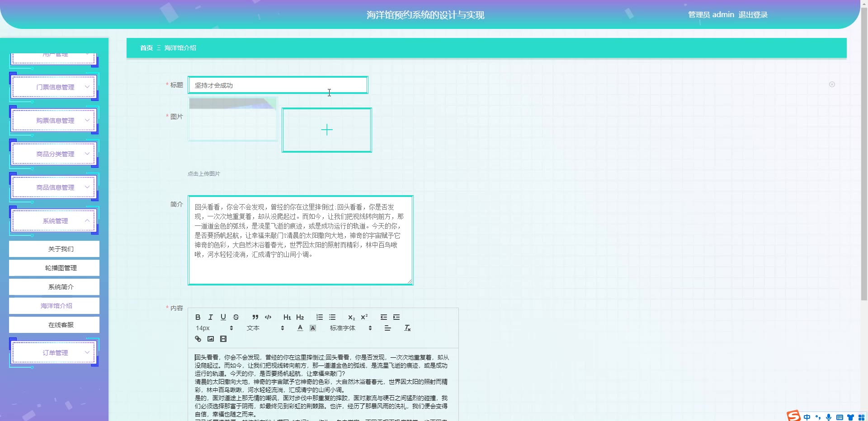Expand the 购票信息管理 menu
Viewport: 868px width, 421px height.
click(x=54, y=121)
